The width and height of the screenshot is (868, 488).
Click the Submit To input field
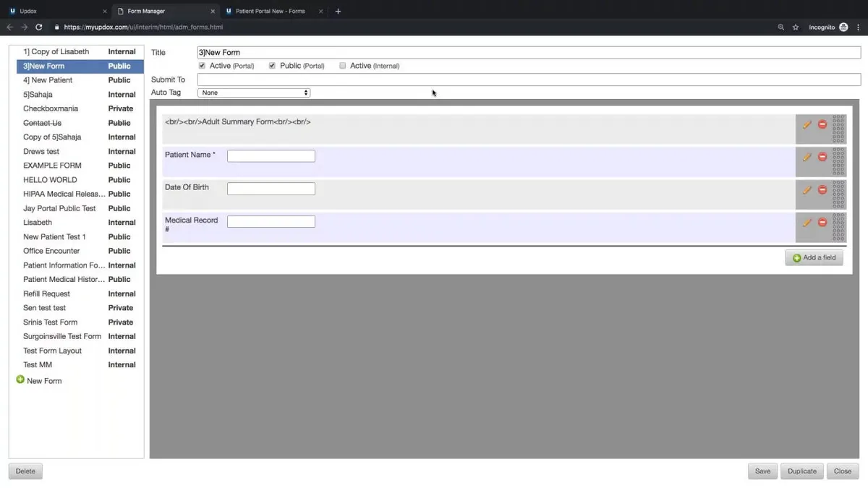(x=529, y=80)
